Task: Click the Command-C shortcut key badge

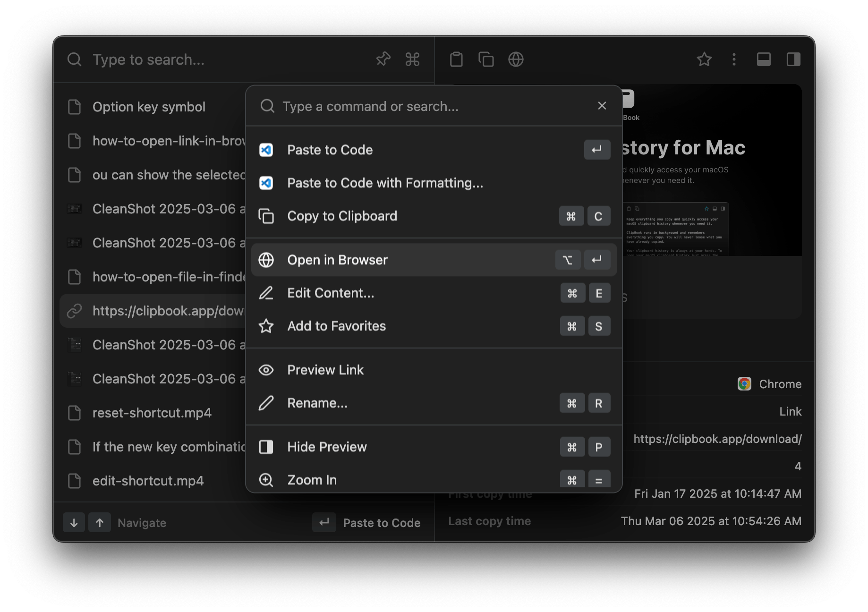Action: (585, 216)
